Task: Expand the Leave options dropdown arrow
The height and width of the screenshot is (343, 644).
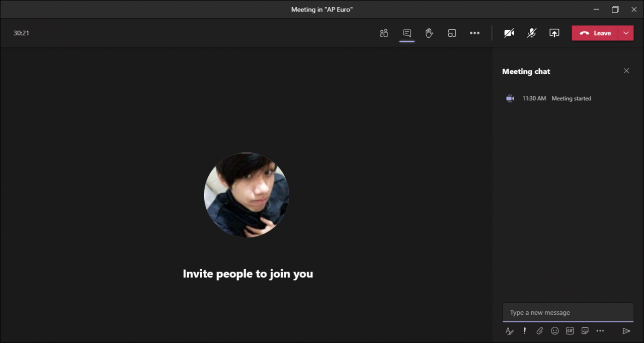Action: pyautogui.click(x=626, y=33)
